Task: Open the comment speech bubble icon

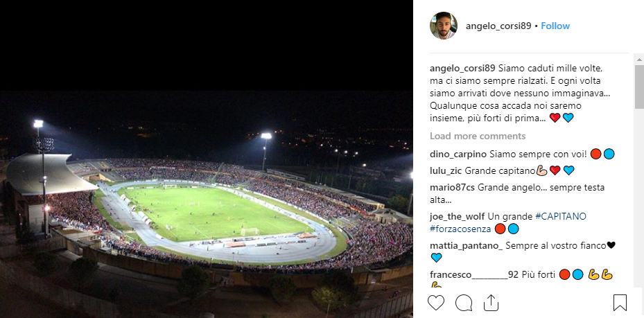Action: point(464,303)
